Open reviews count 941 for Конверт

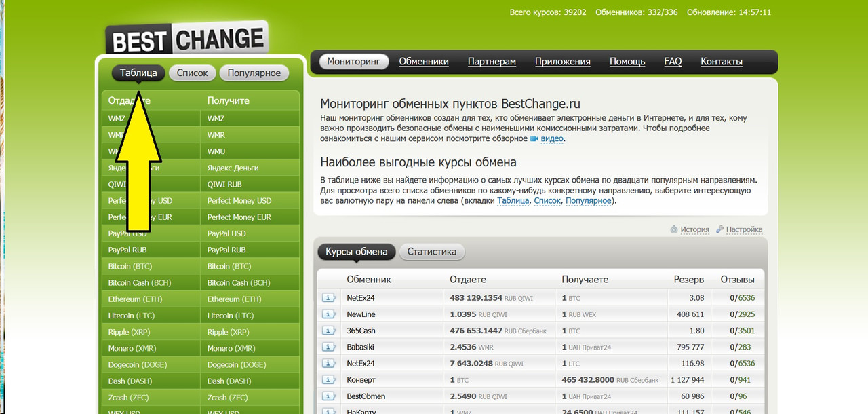tap(745, 380)
